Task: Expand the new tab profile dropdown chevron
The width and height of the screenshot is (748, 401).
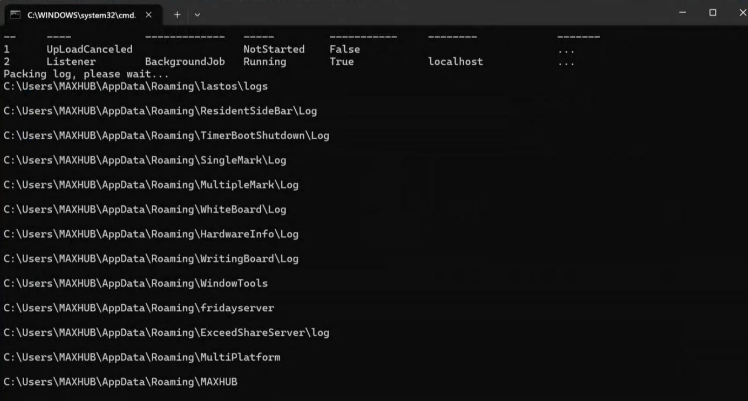Action: pos(197,14)
